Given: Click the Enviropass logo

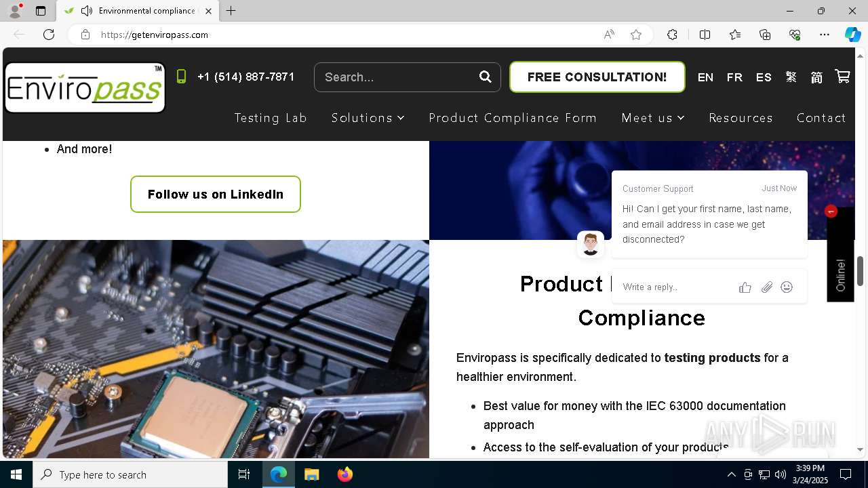Looking at the screenshot, I should tap(85, 87).
